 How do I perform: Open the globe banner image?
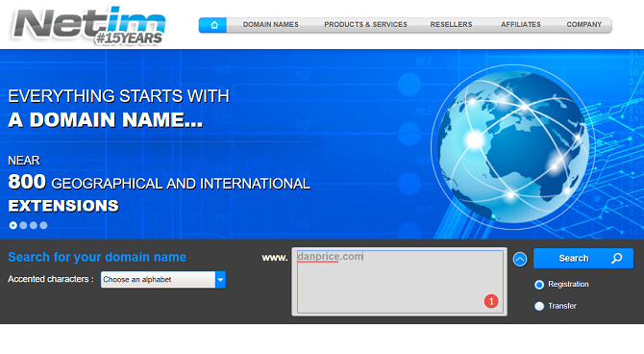click(x=513, y=146)
